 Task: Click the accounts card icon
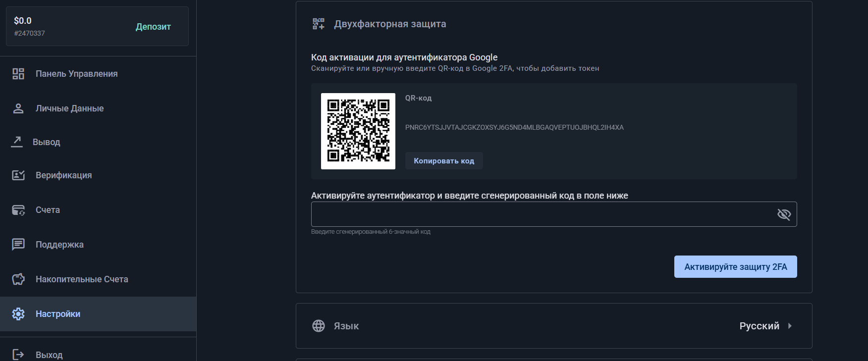pyautogui.click(x=18, y=210)
